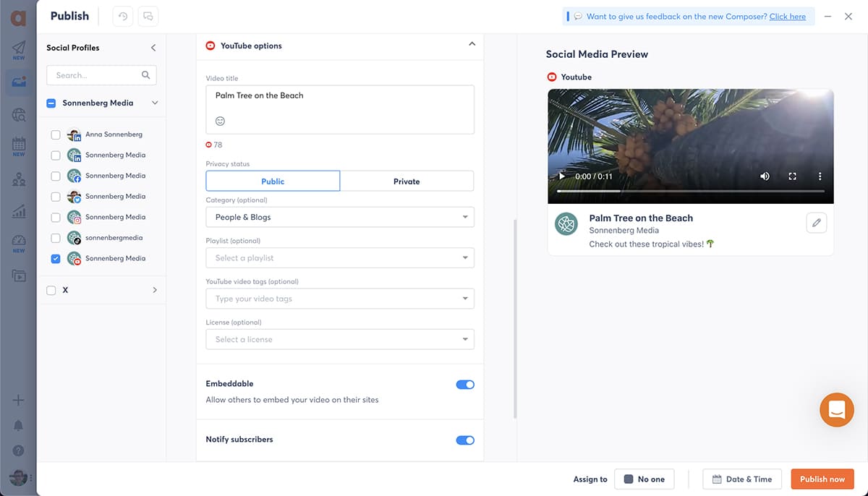The width and height of the screenshot is (868, 496).
Task: Open the Select a playlist dropdown
Action: tap(340, 257)
